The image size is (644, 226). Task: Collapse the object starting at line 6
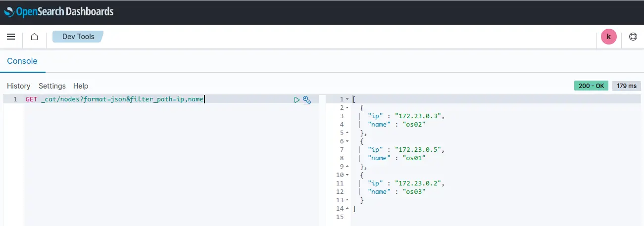[347, 141]
